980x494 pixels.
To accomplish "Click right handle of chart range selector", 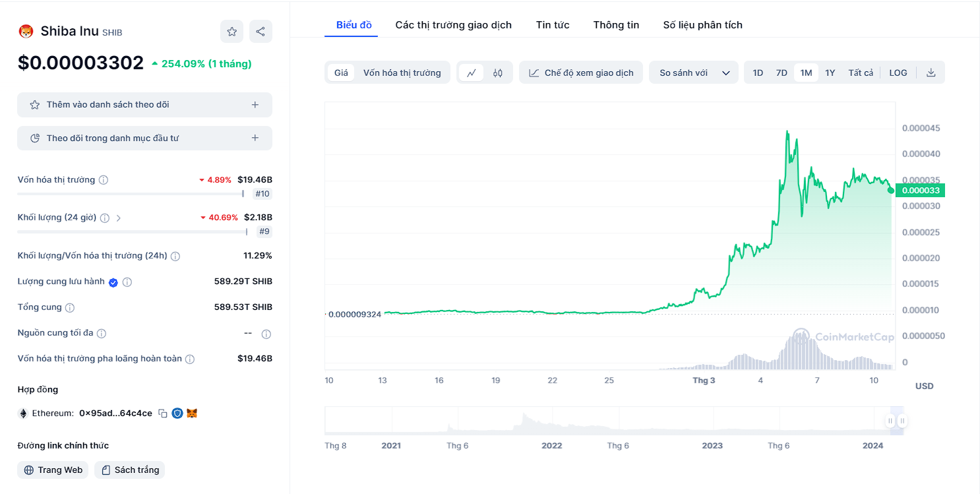I will pos(902,421).
